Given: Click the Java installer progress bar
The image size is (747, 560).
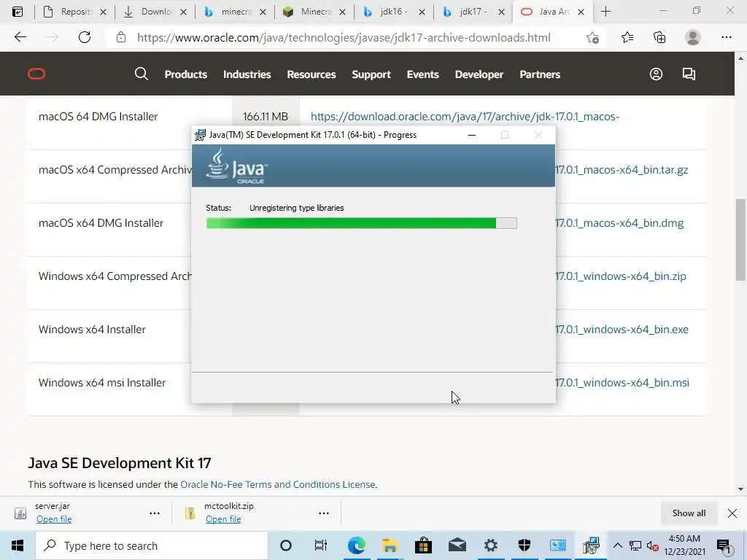Looking at the screenshot, I should [362, 223].
